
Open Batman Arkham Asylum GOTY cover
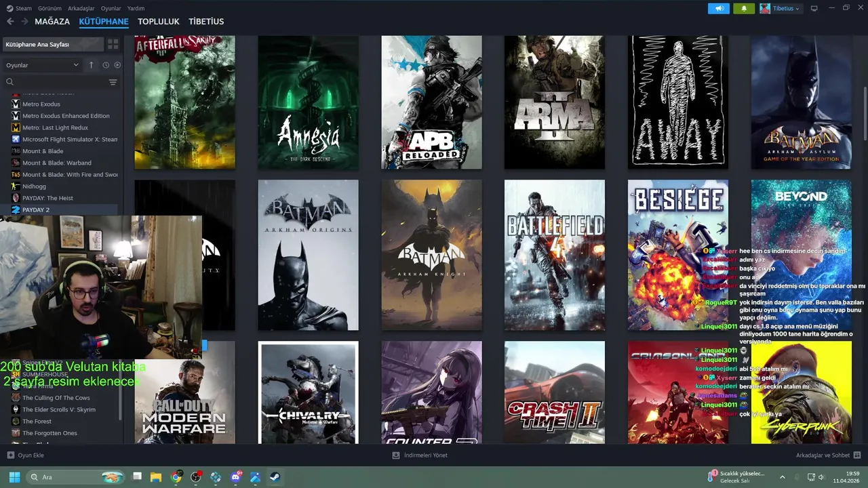[802, 102]
